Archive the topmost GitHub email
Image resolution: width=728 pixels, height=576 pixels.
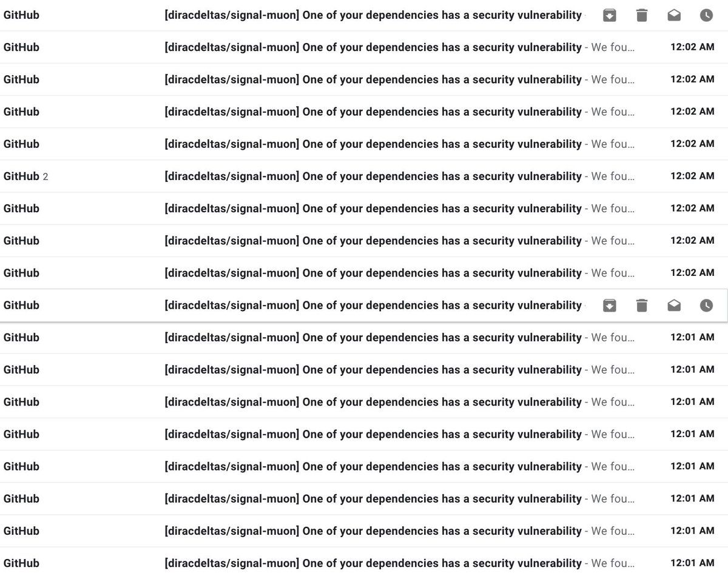[x=610, y=16]
